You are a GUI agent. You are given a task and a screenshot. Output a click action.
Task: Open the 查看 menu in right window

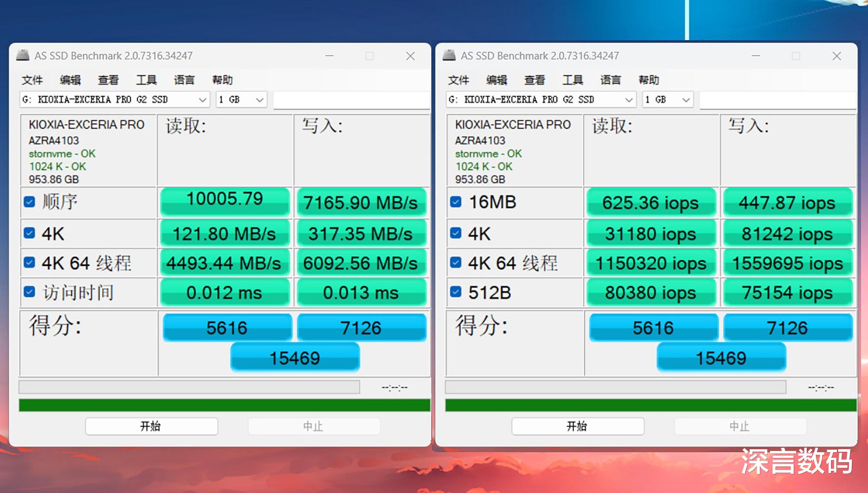point(534,80)
